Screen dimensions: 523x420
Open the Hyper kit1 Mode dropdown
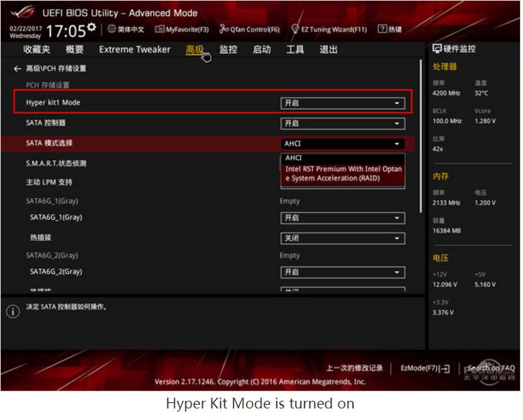(341, 103)
